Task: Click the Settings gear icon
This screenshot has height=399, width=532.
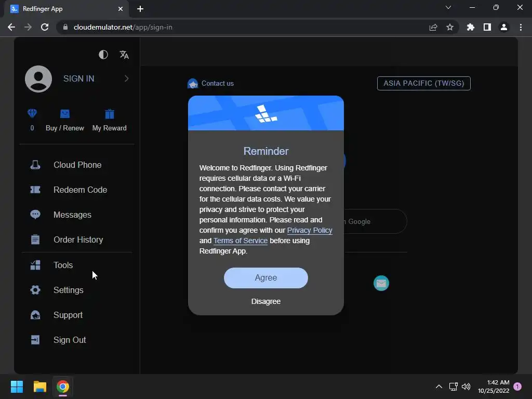Action: 35,290
